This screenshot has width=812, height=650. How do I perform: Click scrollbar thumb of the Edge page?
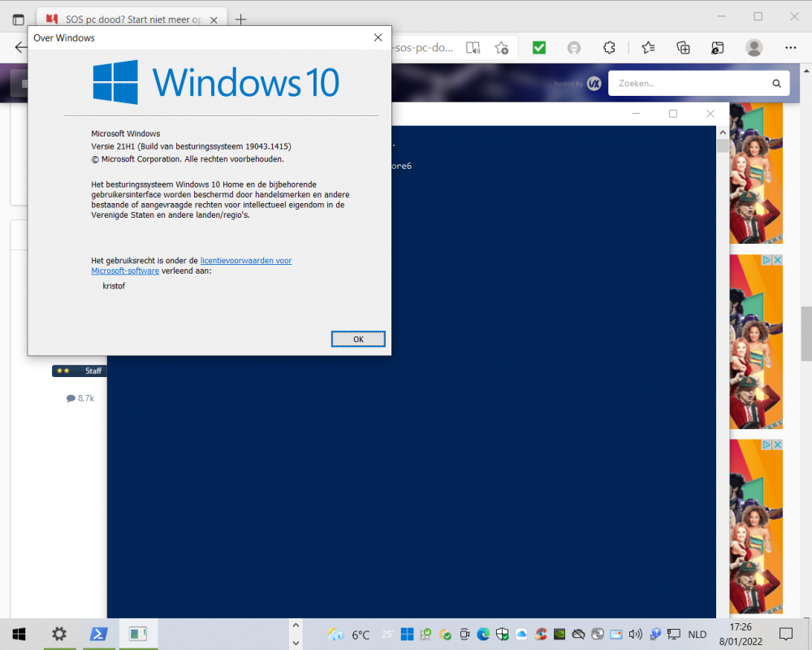(806, 333)
